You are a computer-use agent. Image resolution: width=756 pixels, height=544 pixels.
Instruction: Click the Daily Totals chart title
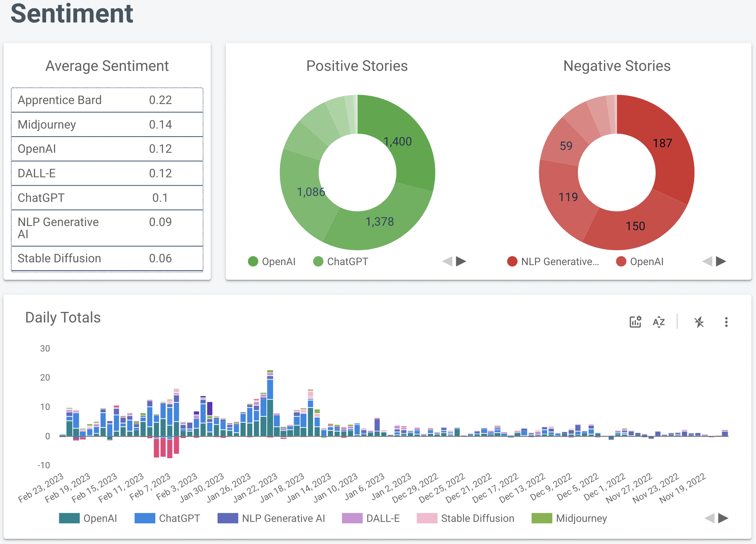tap(63, 317)
